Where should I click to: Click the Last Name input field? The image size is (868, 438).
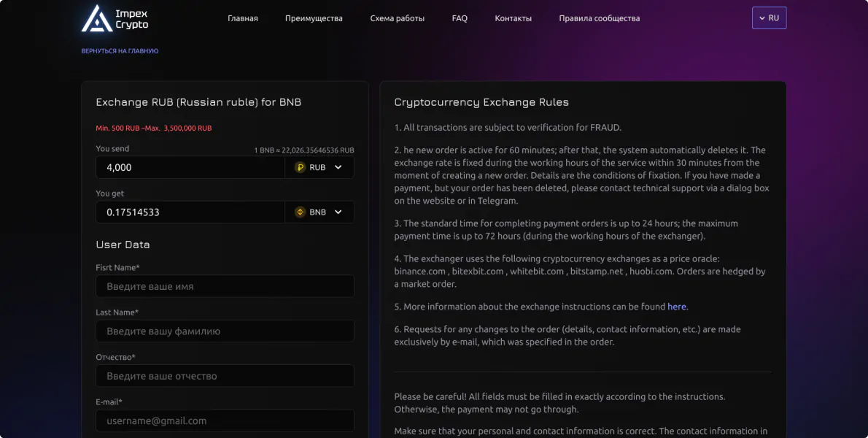point(225,331)
